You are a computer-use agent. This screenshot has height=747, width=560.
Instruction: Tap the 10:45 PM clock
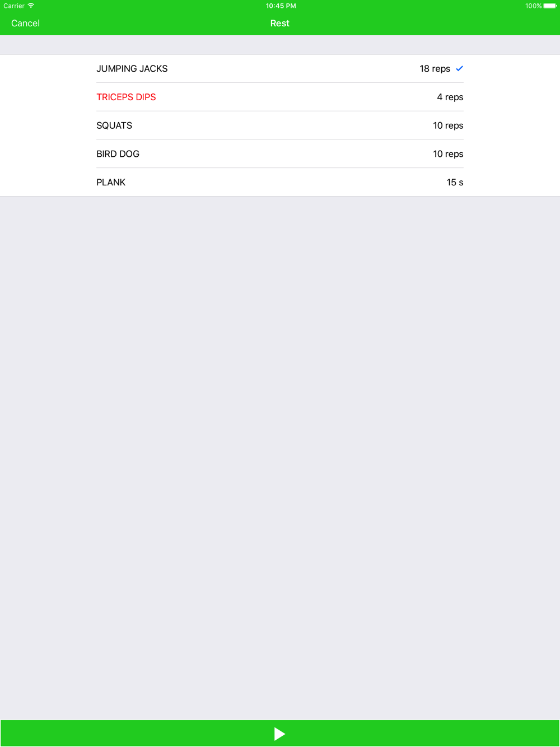[281, 6]
